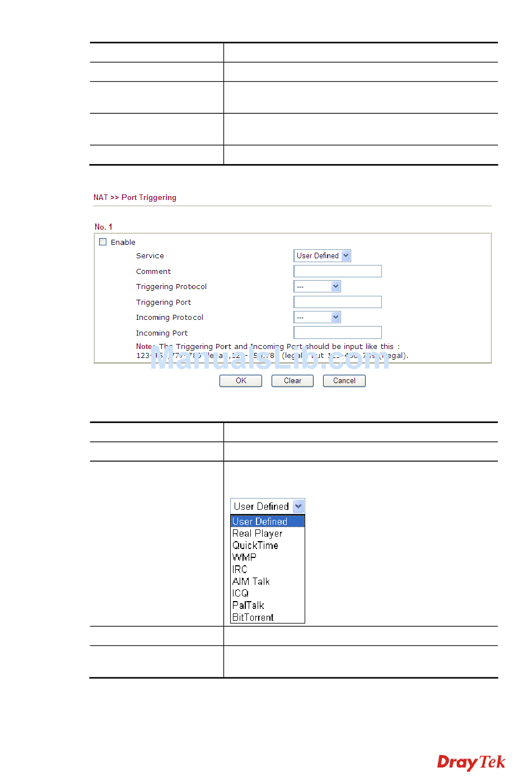Click the Triggering Port input field

(x=338, y=302)
